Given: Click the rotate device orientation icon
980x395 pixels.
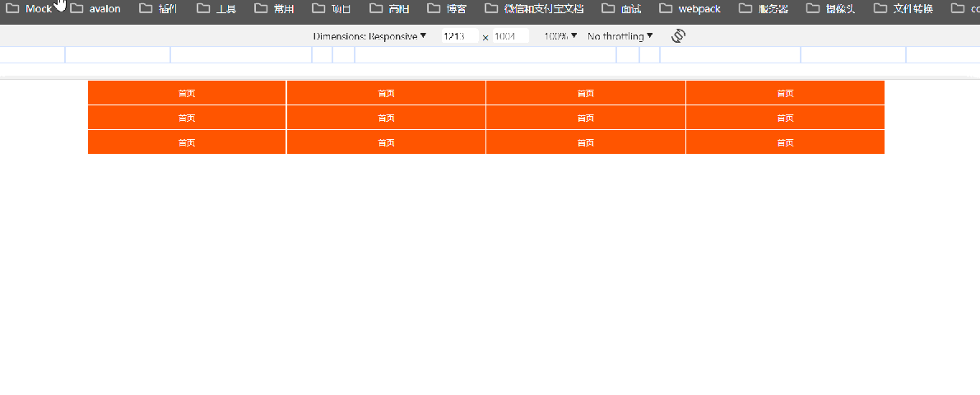Looking at the screenshot, I should tap(679, 36).
